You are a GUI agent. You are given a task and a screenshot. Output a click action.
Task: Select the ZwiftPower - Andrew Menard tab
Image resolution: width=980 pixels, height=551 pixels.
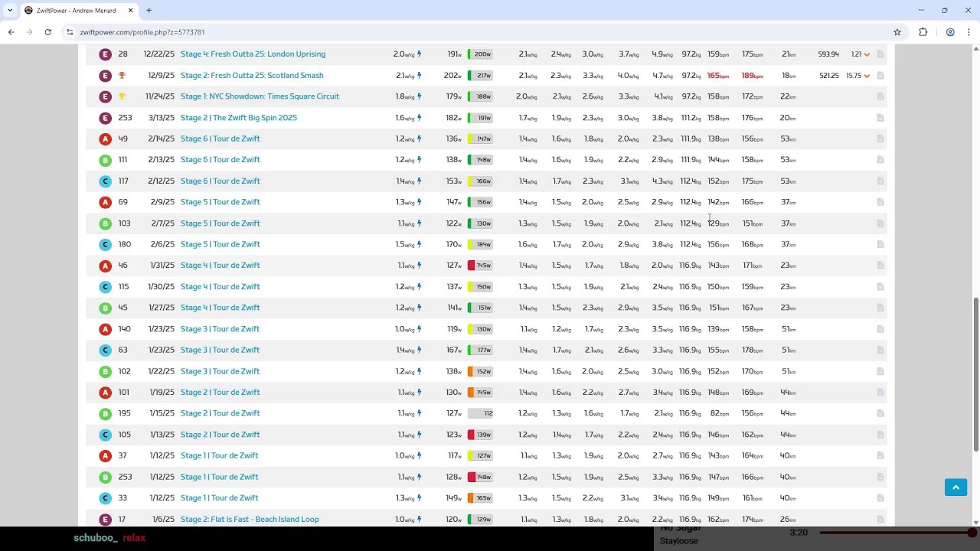click(x=78, y=11)
